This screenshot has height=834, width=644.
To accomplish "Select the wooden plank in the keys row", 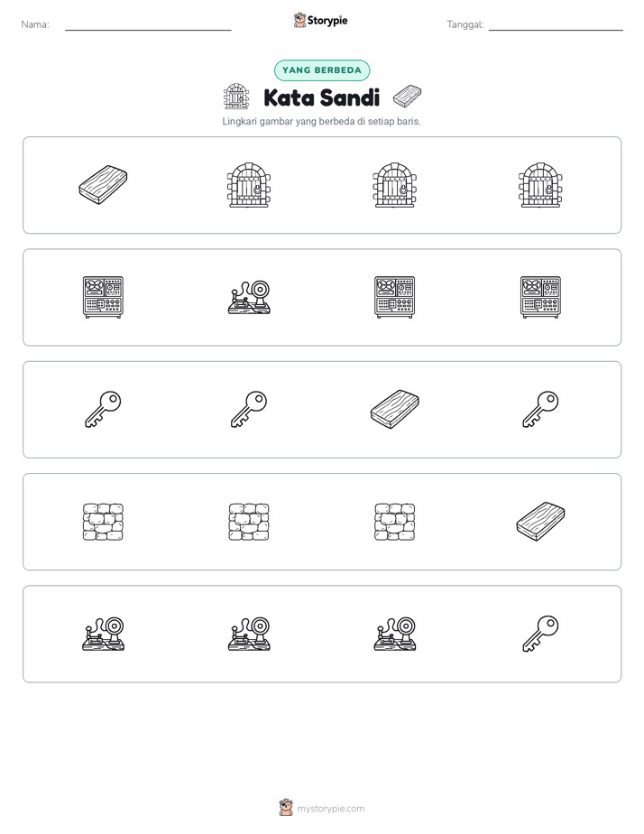I will [394, 409].
